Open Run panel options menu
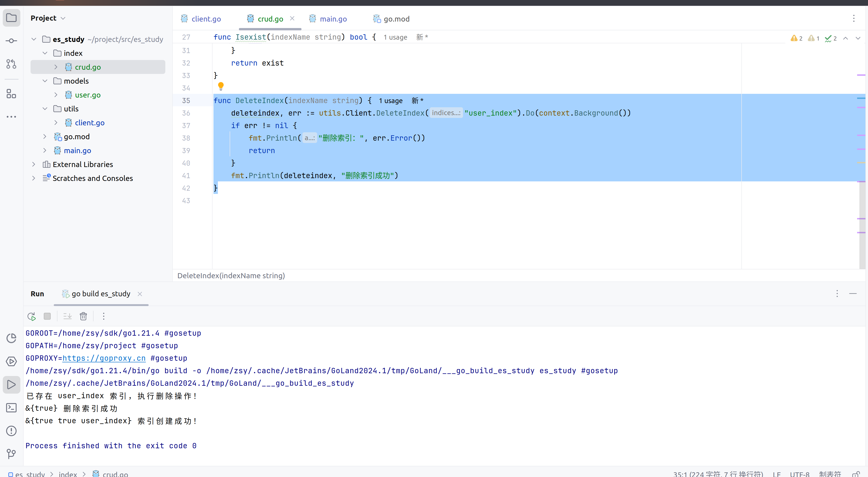 click(837, 294)
